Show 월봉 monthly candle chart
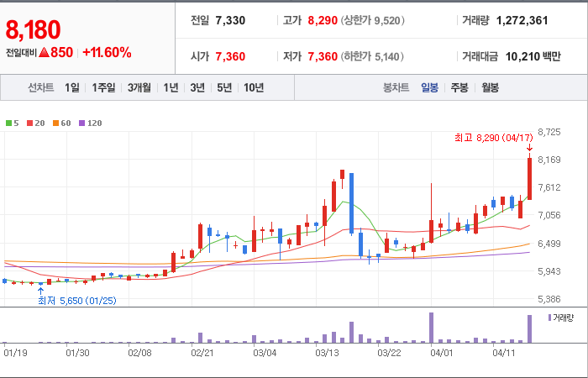 (490, 87)
